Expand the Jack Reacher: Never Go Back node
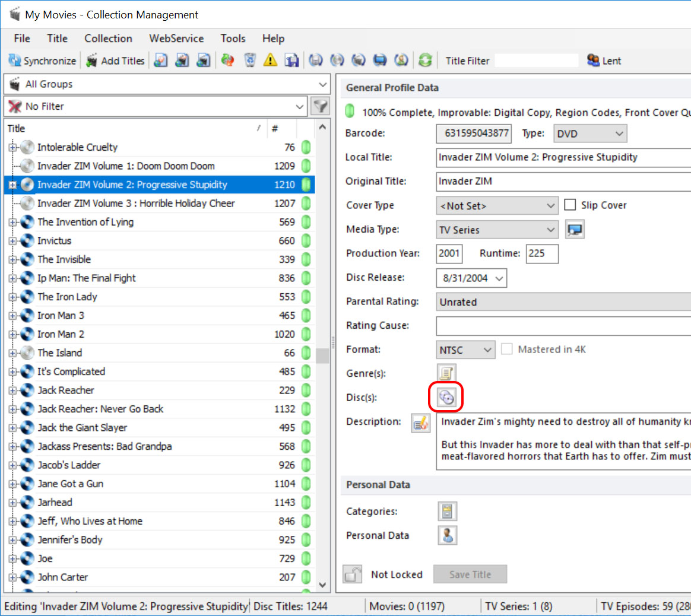This screenshot has height=616, width=691. (x=13, y=409)
